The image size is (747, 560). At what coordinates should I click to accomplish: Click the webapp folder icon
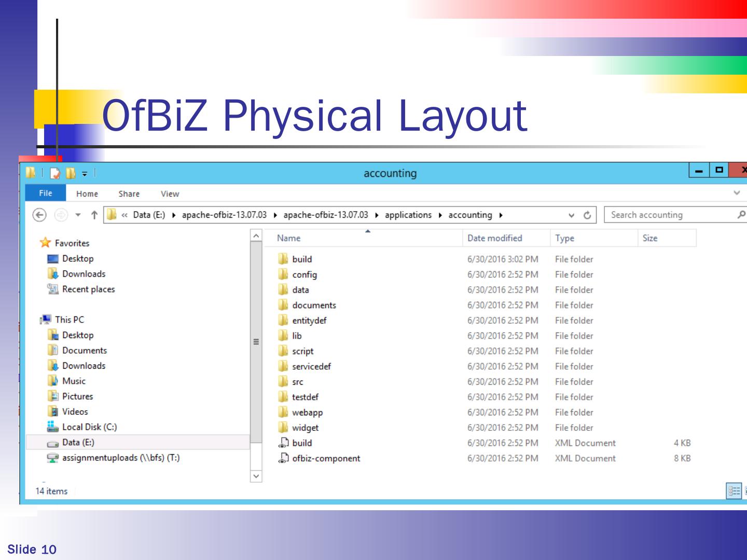(x=283, y=412)
